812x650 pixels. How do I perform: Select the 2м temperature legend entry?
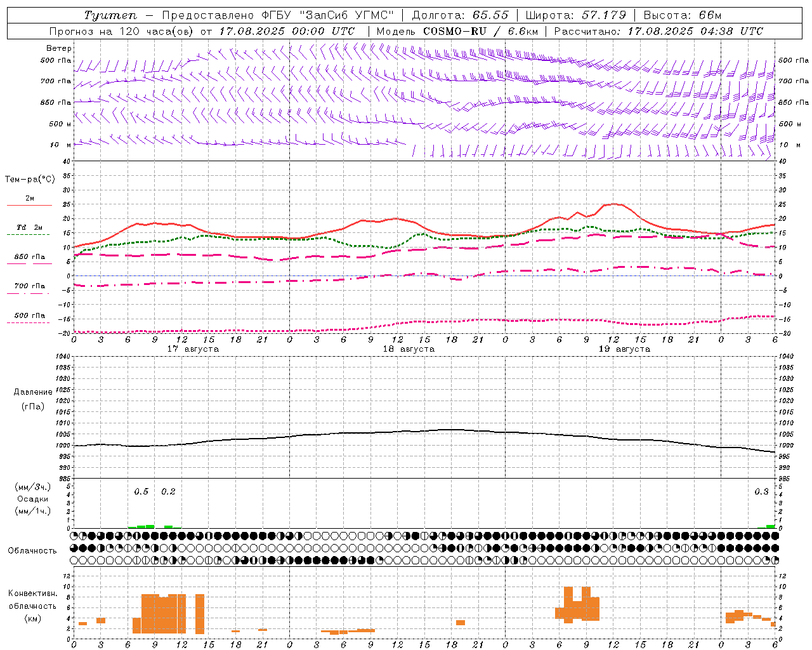30,199
